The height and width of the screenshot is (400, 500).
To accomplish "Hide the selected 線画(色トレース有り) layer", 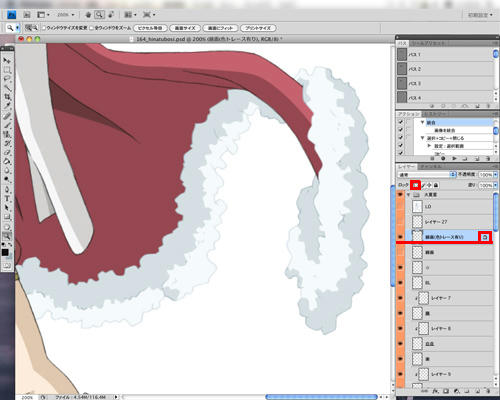I will 400,237.
